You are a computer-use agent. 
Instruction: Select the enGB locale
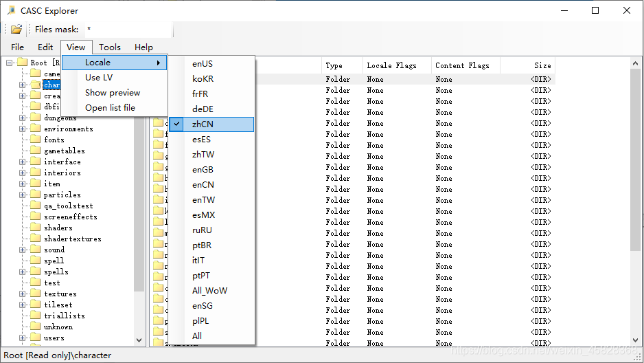point(211,169)
